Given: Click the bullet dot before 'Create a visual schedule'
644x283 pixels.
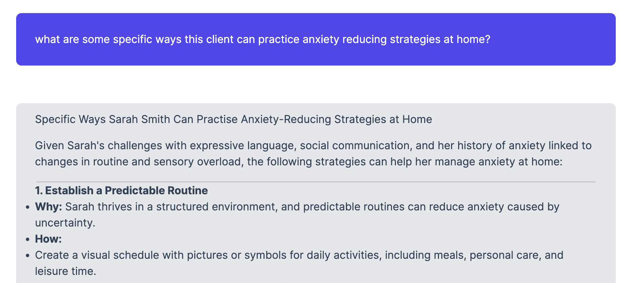Looking at the screenshot, I should pos(28,255).
